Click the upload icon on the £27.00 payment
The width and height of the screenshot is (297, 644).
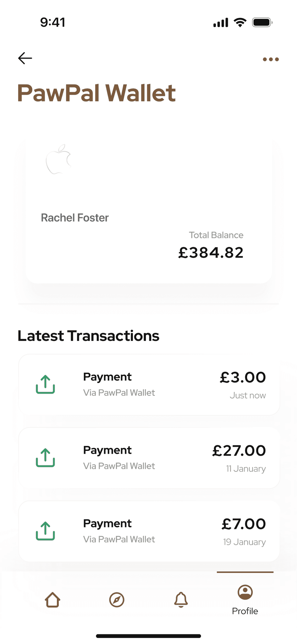[46, 458]
